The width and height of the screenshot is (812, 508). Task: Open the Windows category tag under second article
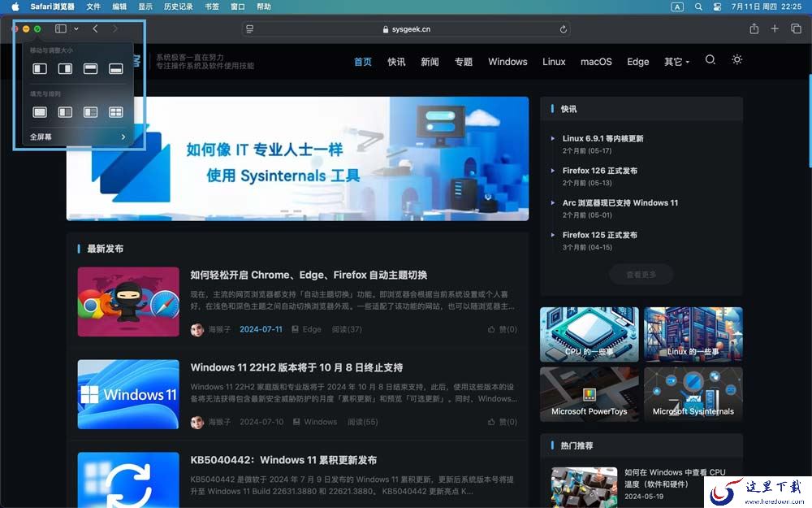[x=315, y=422]
